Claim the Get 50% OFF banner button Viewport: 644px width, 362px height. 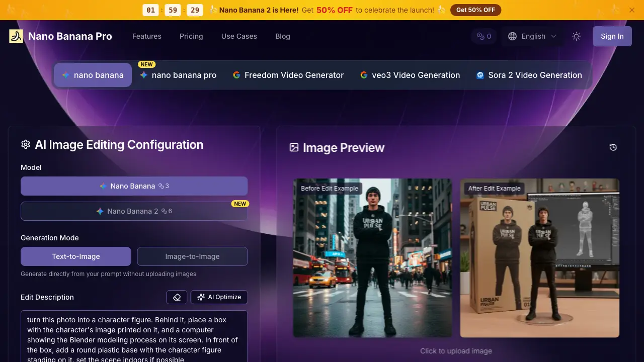475,10
